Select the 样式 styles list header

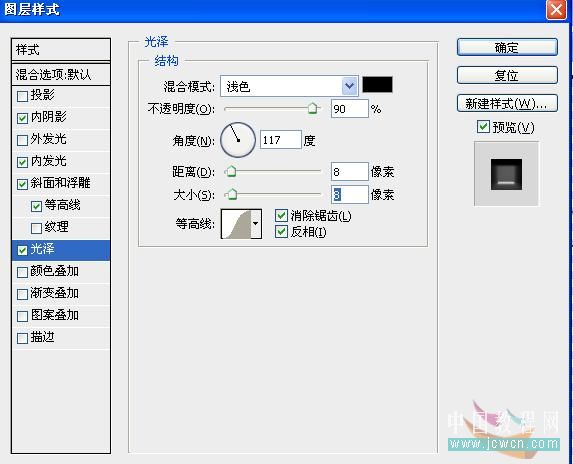pos(61,50)
